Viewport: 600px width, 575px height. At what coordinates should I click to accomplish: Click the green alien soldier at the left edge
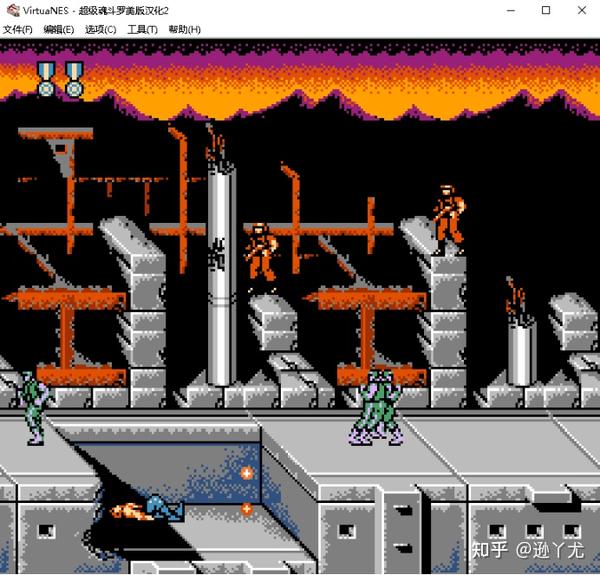(33, 408)
